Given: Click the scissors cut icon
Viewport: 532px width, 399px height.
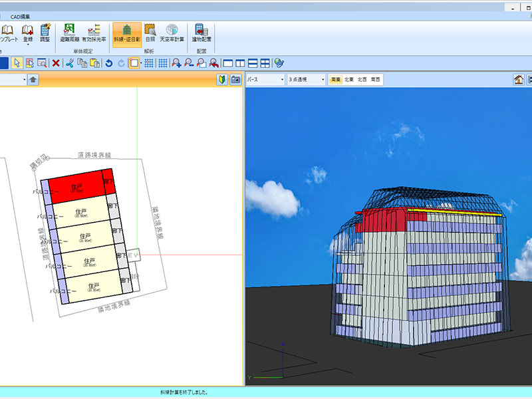Looking at the screenshot, I should click(70, 63).
